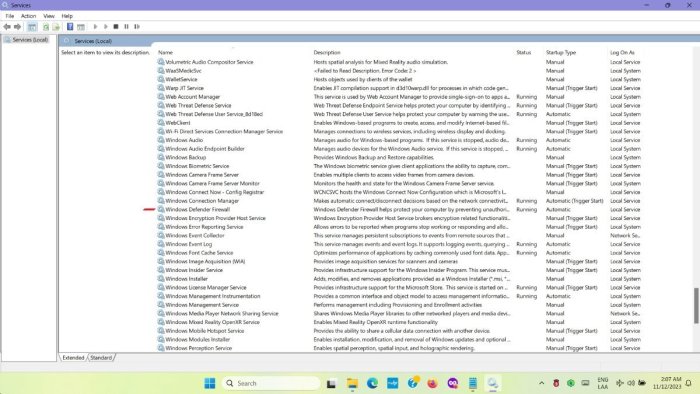Viewport: 700px width, 394px height.
Task: Click the Show/Hide Action Pane toolbar icon
Action: 81,27
